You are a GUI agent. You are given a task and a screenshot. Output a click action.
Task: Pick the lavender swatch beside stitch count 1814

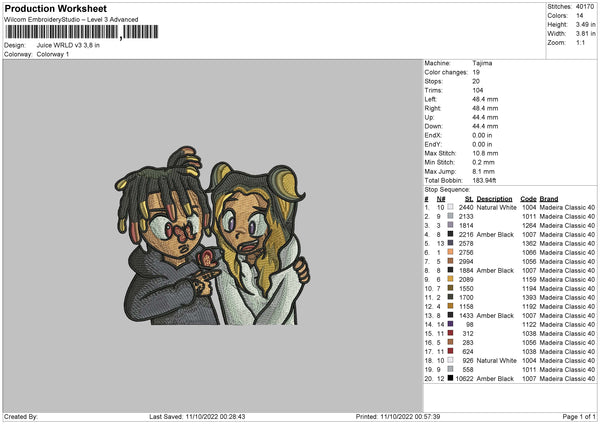point(450,225)
